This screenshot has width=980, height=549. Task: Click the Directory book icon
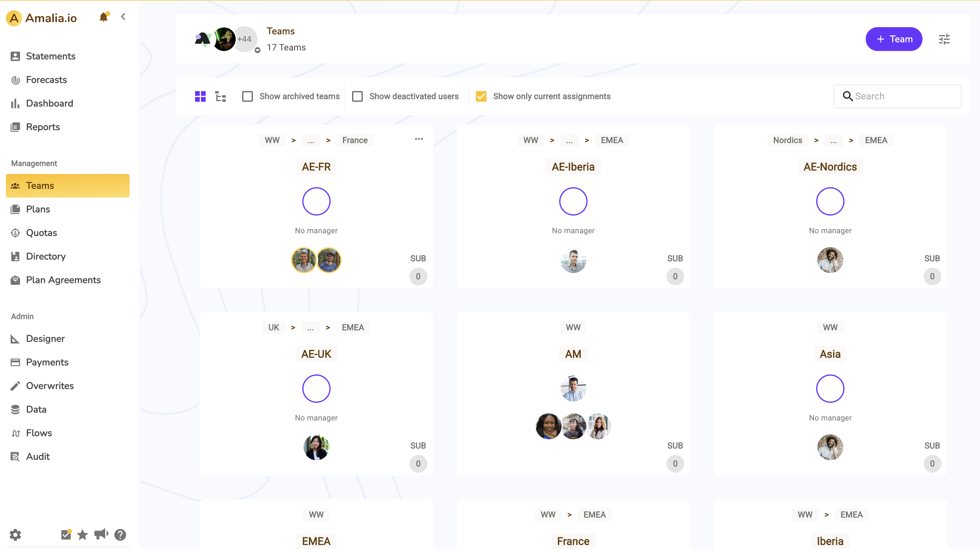pyautogui.click(x=15, y=257)
